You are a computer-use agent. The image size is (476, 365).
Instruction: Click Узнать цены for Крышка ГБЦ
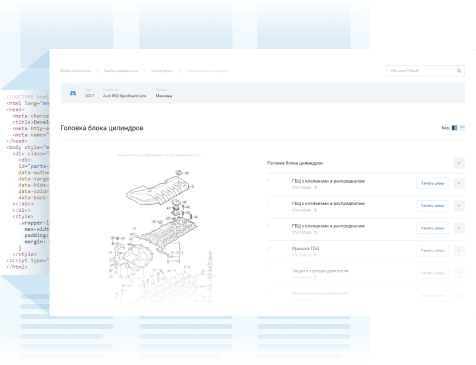click(433, 251)
